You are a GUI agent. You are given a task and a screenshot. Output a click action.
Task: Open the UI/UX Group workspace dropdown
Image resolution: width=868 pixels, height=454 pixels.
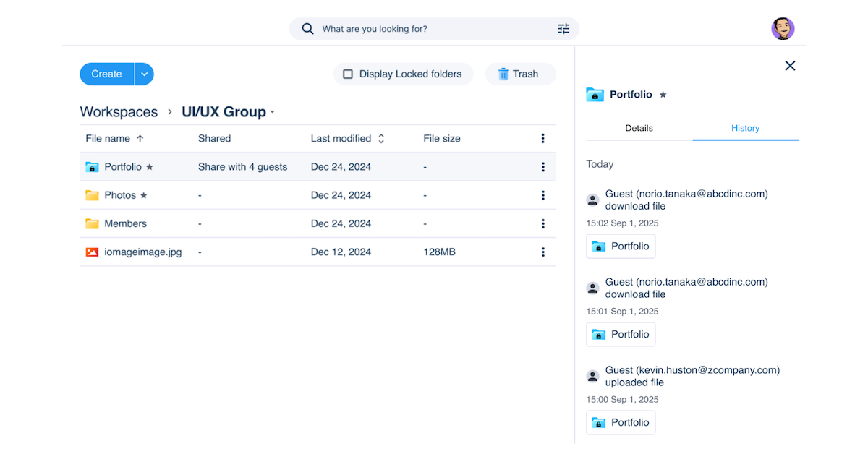[273, 112]
